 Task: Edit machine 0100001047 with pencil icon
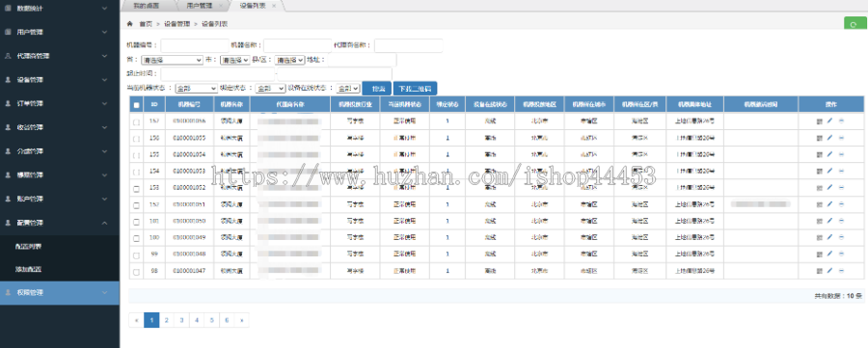pyautogui.click(x=829, y=271)
